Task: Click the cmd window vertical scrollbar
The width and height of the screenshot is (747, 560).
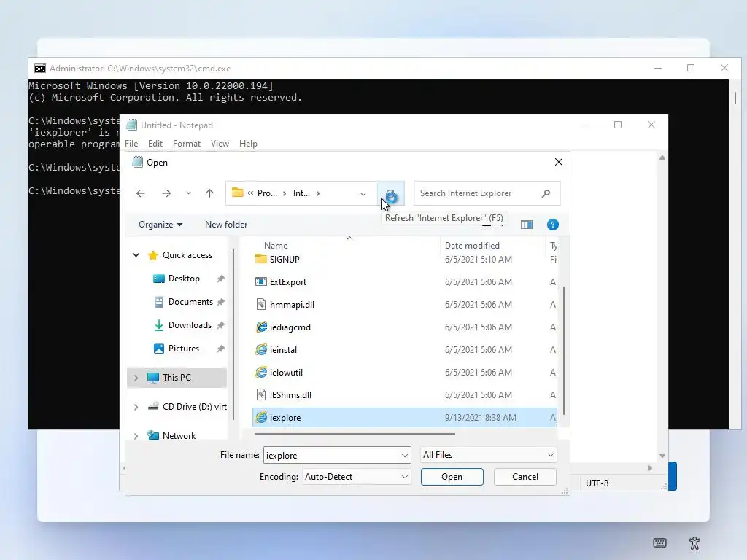Action: [735, 98]
